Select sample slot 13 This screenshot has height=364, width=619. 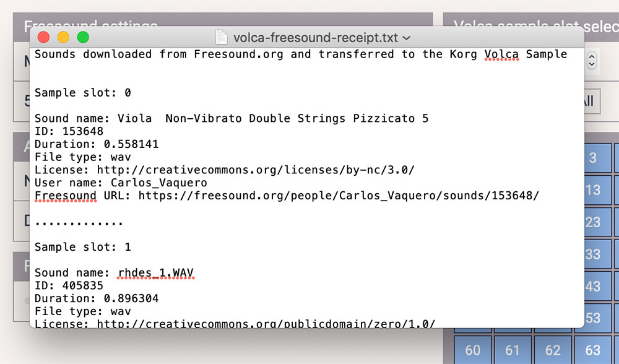tap(598, 190)
